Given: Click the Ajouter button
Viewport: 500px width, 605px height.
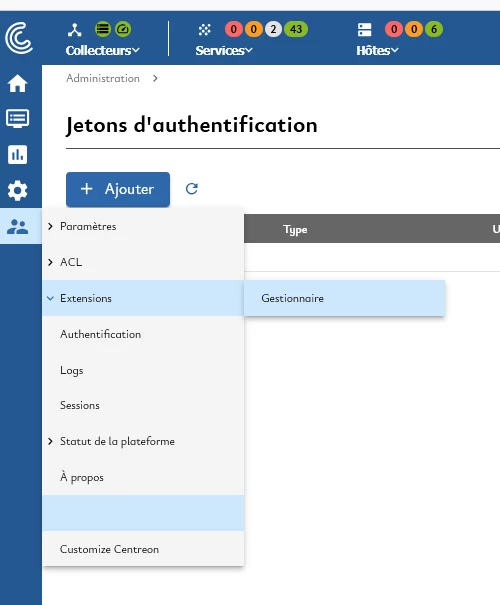Looking at the screenshot, I should pyautogui.click(x=118, y=189).
